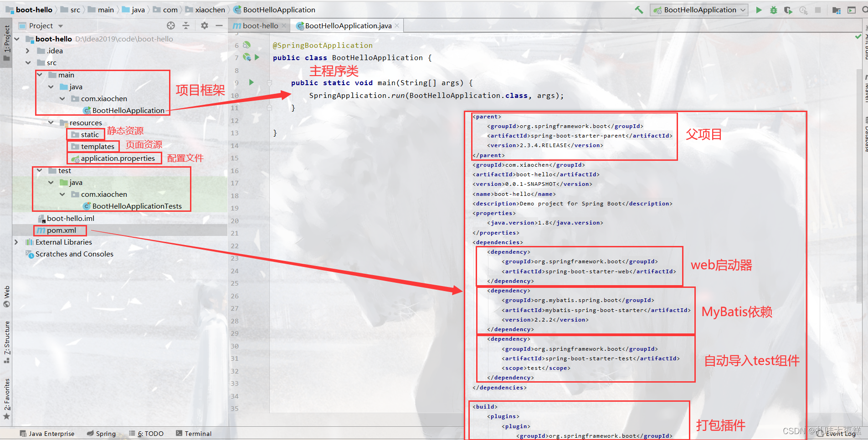Run BootHelloApplication with the green play button
The height and width of the screenshot is (440, 868).
coord(759,10)
